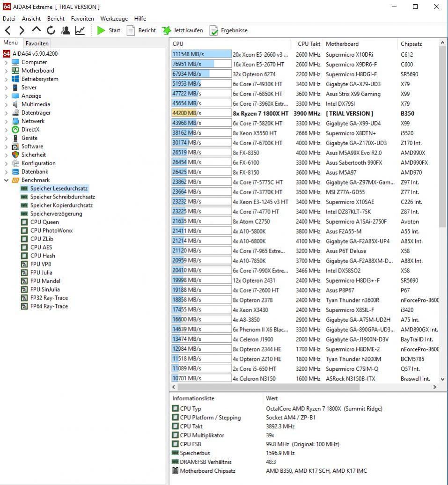448x485 pixels.
Task: Open the line graph icon in toolbar
Action: (x=80, y=30)
